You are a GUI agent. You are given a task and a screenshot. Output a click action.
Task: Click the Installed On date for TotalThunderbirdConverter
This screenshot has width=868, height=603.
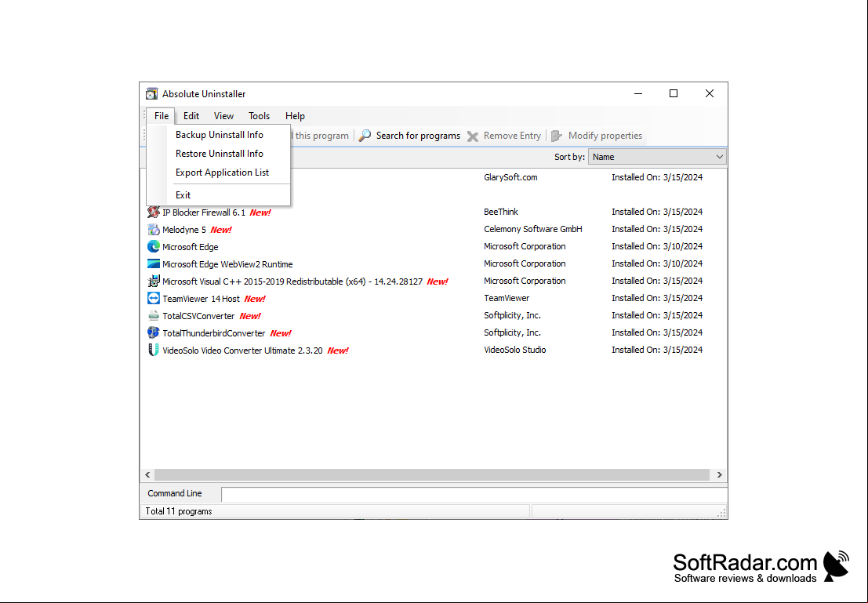click(657, 332)
